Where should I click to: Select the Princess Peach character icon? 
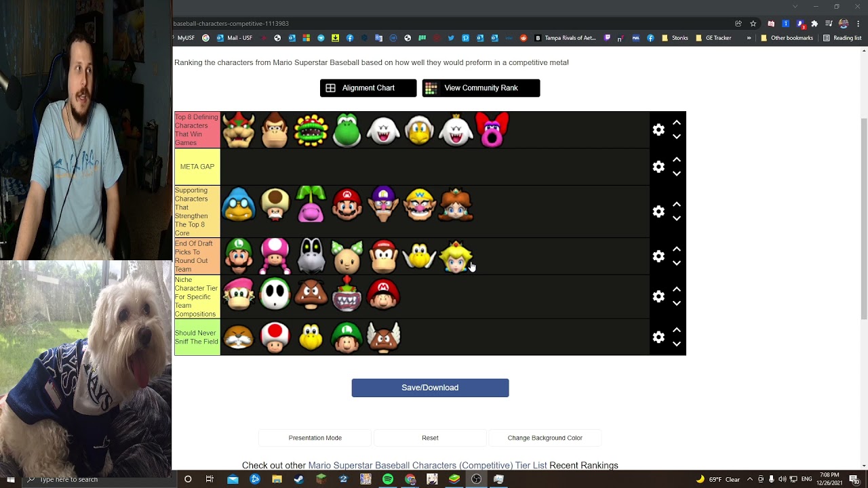[456, 256]
